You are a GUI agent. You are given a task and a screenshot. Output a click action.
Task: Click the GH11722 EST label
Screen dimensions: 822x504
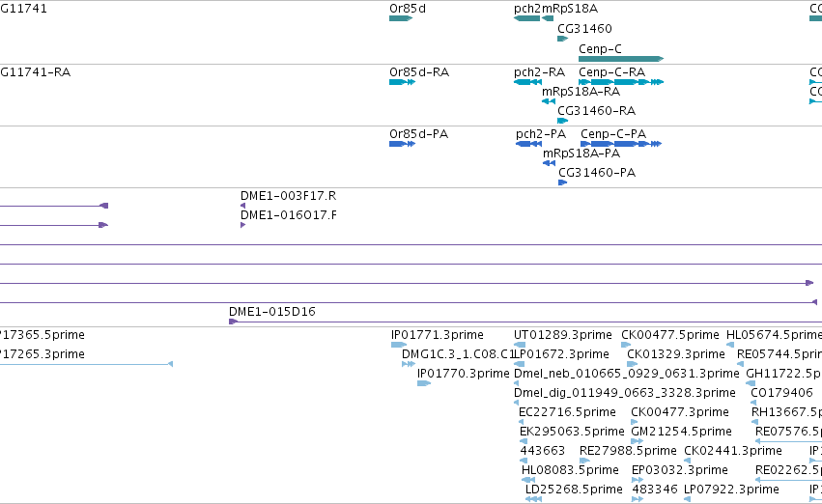783,374
